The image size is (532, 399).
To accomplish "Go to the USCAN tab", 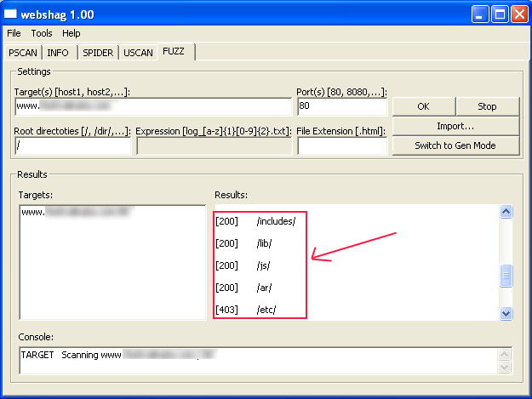I will click(x=138, y=53).
